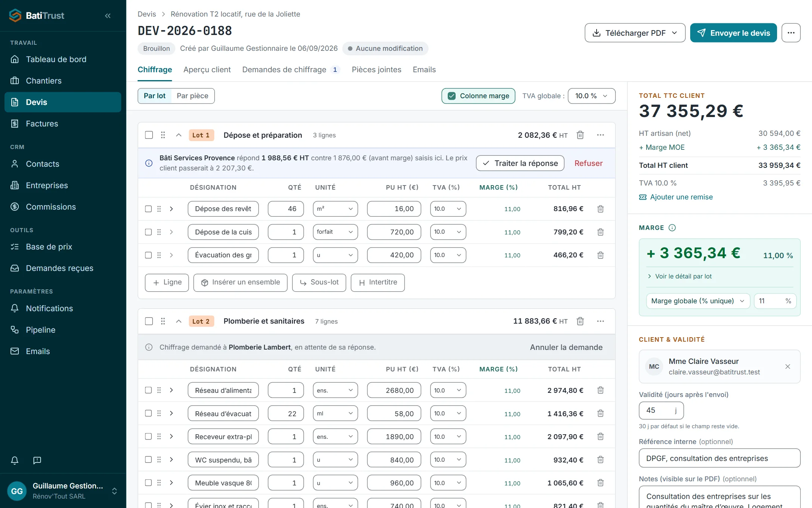This screenshot has height=508, width=812.
Task: Switch to the Aperçu client tab
Action: point(207,70)
